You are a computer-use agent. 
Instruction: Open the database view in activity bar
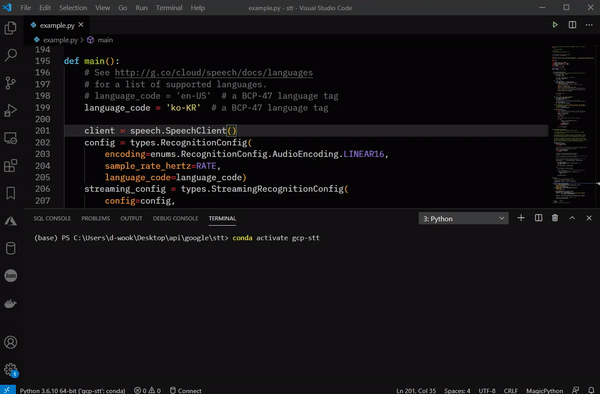(x=11, y=248)
